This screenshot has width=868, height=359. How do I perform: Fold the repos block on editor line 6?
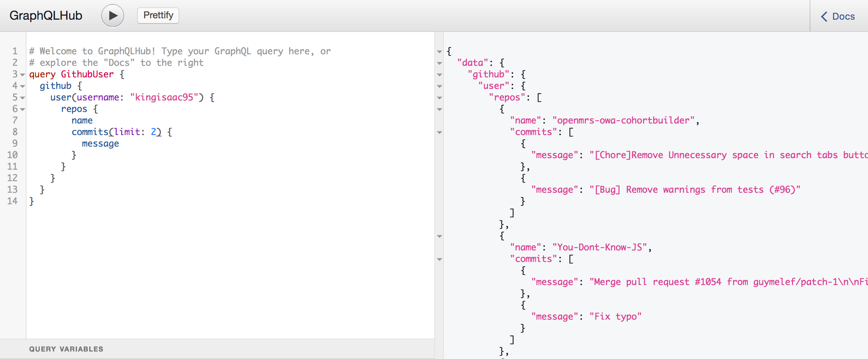pyautogui.click(x=23, y=109)
